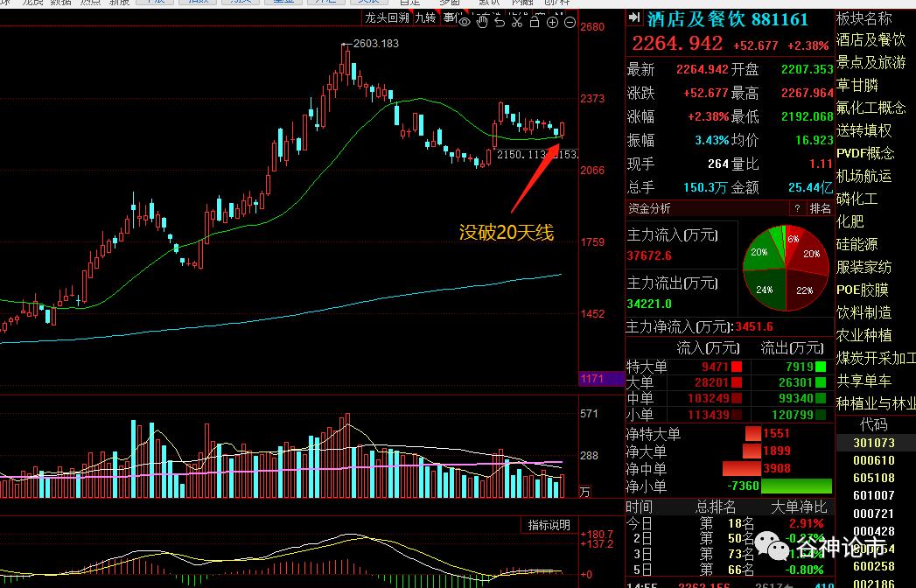This screenshot has height=588, width=916.
Task: Click the 2603.183 high price label
Action: coord(375,44)
